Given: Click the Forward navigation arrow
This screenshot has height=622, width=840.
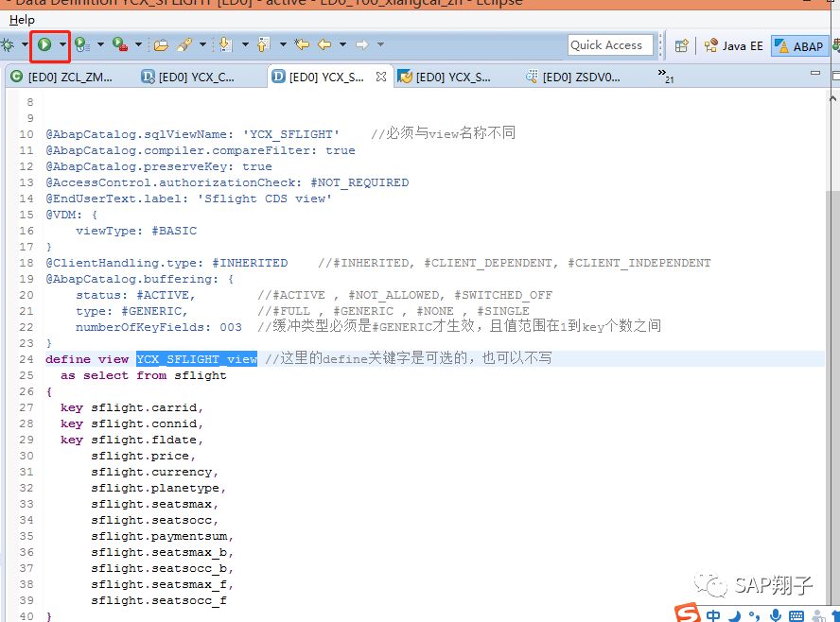Looking at the screenshot, I should pos(362,44).
